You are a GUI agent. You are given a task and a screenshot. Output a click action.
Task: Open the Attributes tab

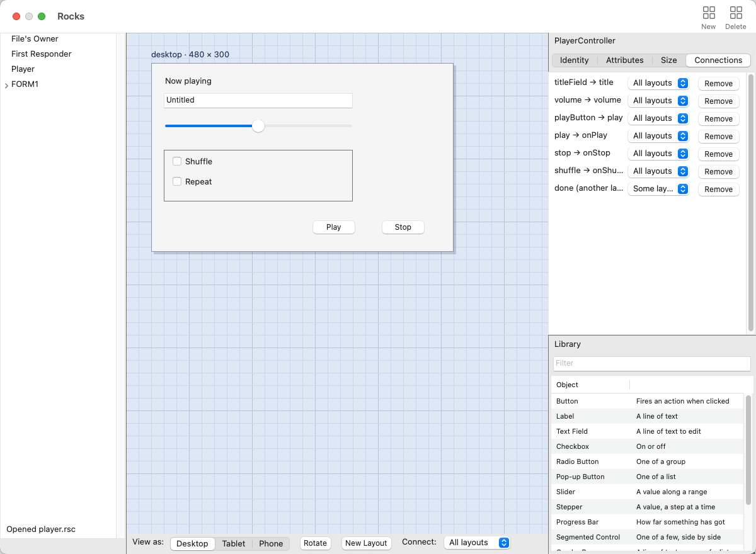(x=624, y=60)
